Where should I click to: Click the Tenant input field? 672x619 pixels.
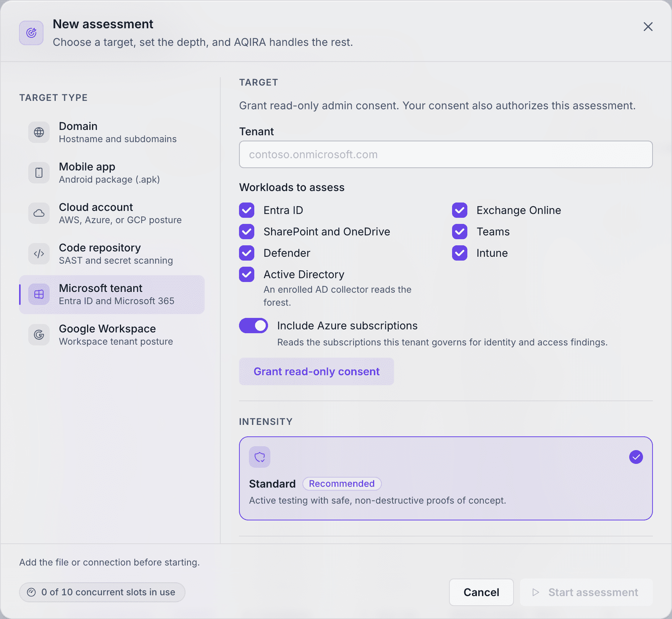[x=446, y=154]
